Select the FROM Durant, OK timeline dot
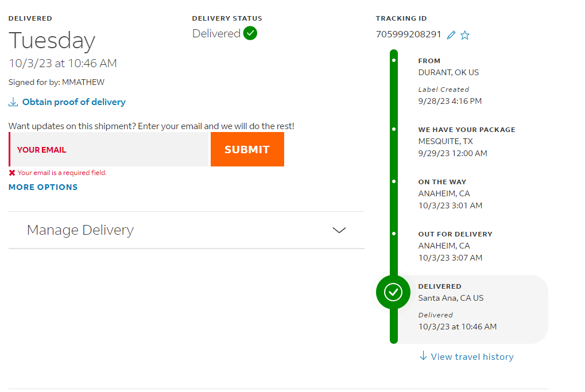The height and width of the screenshot is (392, 585). click(394, 60)
